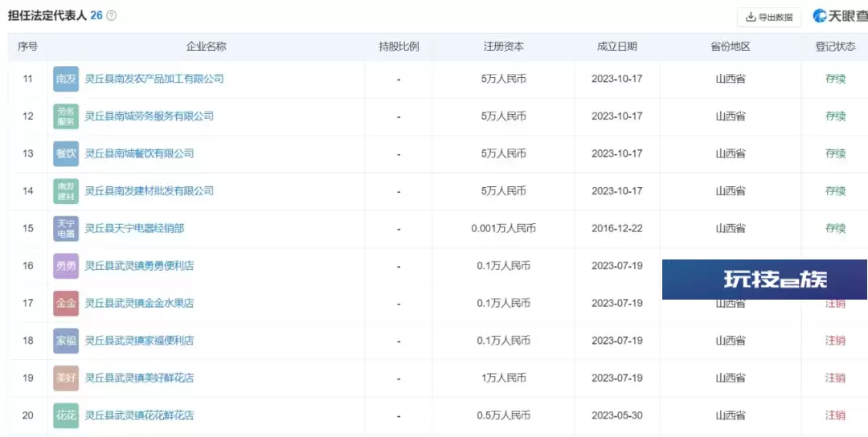
Task: Click the red 金金 logo icon
Action: (x=66, y=303)
